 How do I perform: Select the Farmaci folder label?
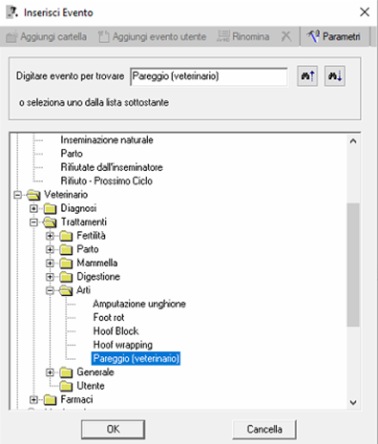coord(77,400)
